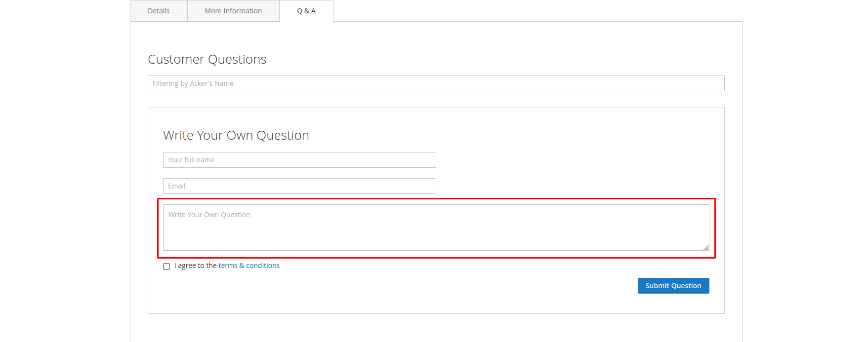Select the Q & A tab
This screenshot has width=868, height=342.
306,11
